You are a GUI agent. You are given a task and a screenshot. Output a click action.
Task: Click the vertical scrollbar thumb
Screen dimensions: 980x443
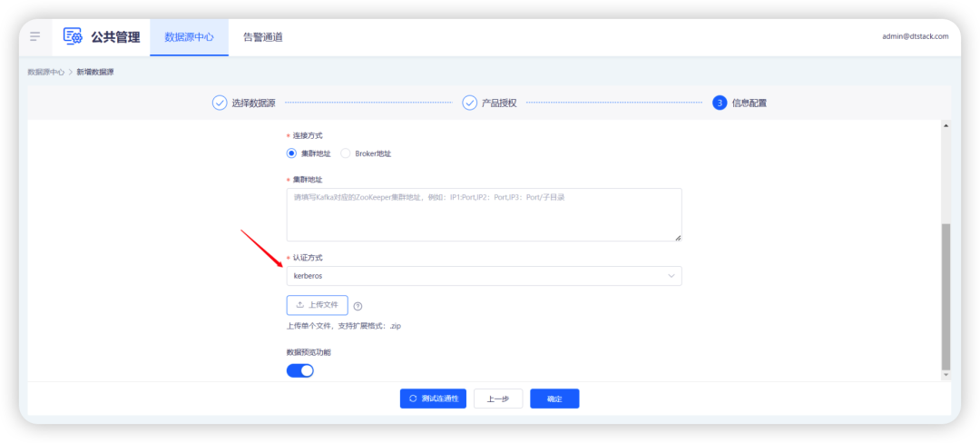click(946, 297)
